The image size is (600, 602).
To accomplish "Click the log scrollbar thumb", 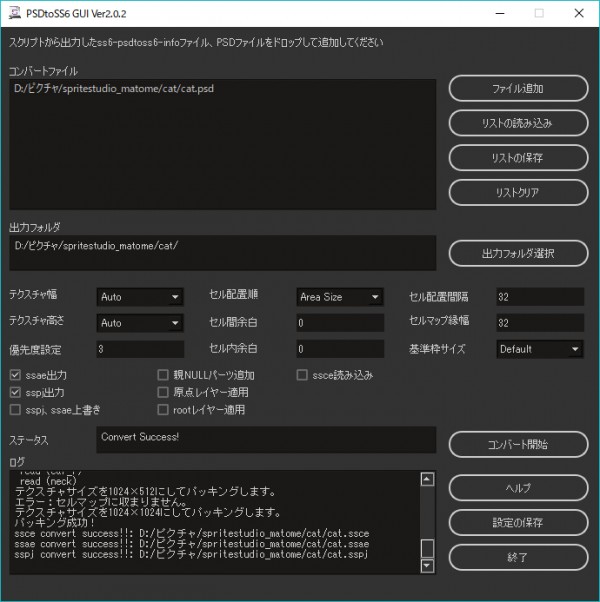I will [427, 548].
